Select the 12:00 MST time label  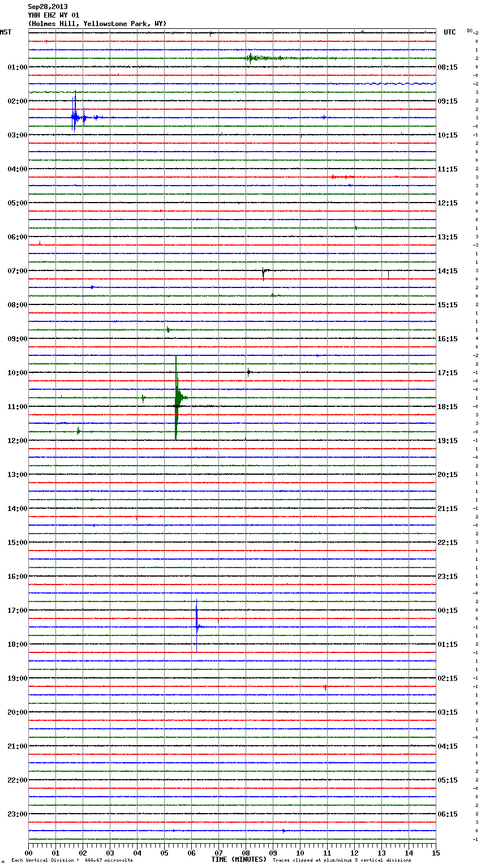point(17,441)
